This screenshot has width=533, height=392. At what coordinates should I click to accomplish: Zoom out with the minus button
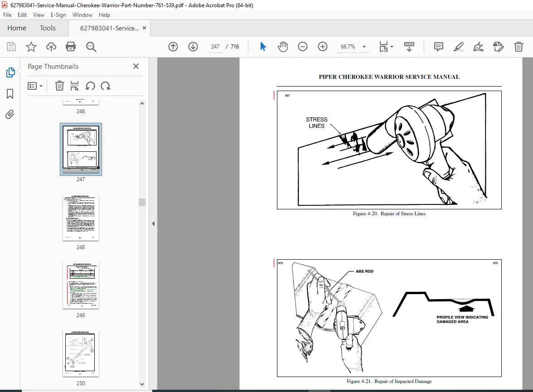[303, 47]
